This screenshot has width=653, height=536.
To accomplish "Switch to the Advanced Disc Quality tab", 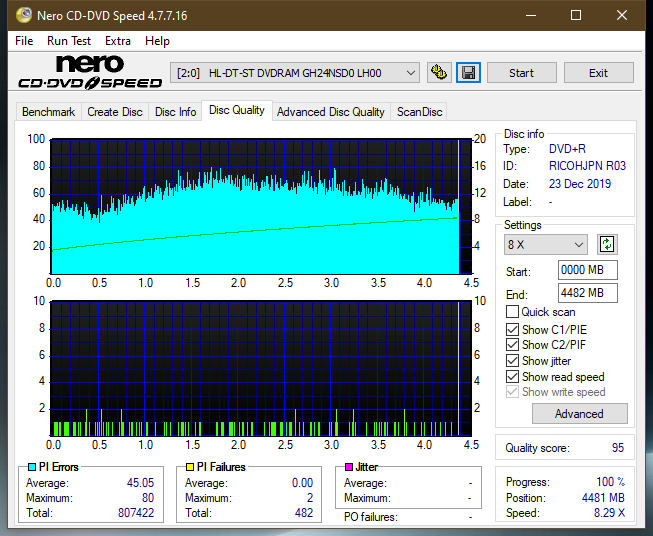I will point(331,112).
